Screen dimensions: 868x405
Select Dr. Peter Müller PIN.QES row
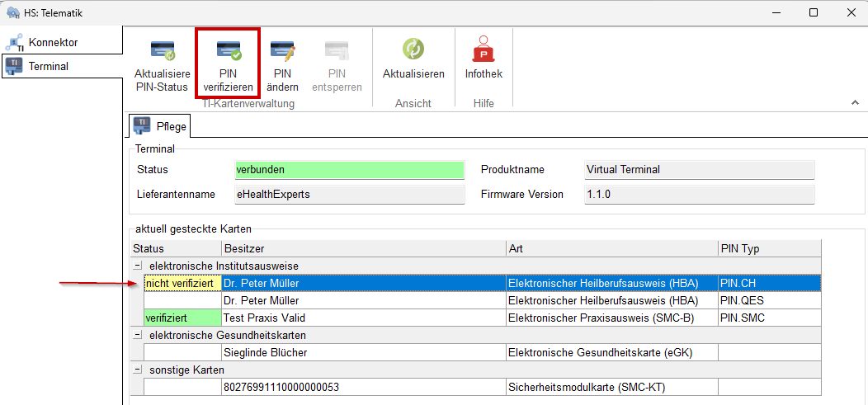point(363,300)
